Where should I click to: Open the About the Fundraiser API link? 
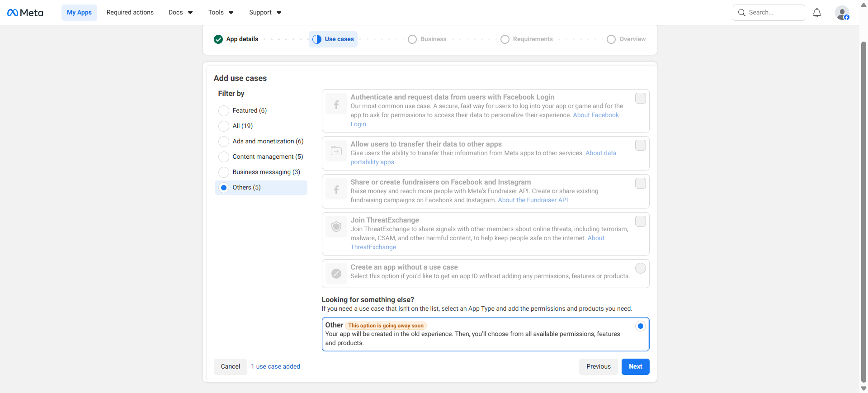pos(533,200)
